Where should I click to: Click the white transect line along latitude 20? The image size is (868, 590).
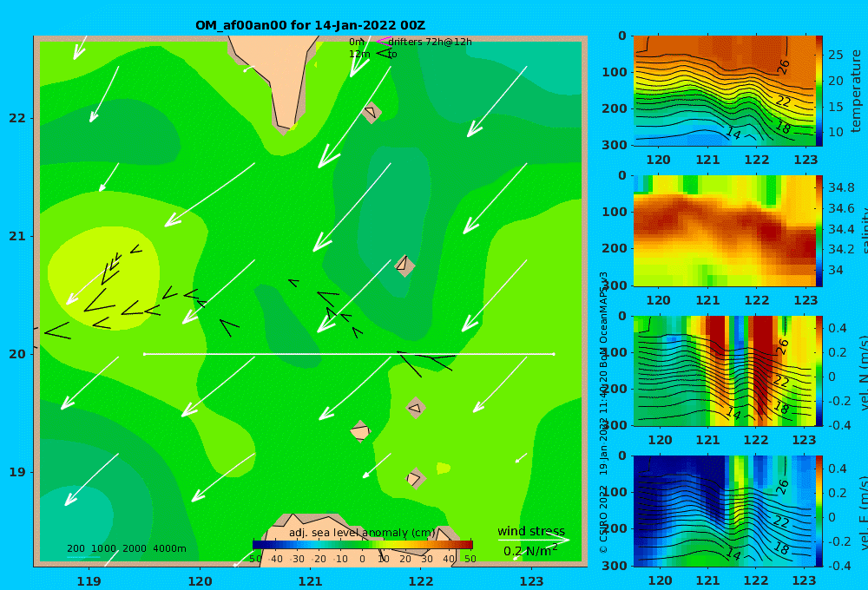(349, 354)
